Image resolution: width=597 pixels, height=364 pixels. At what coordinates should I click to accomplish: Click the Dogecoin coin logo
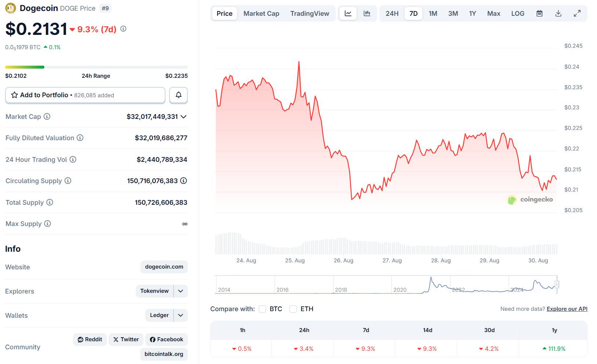11,8
